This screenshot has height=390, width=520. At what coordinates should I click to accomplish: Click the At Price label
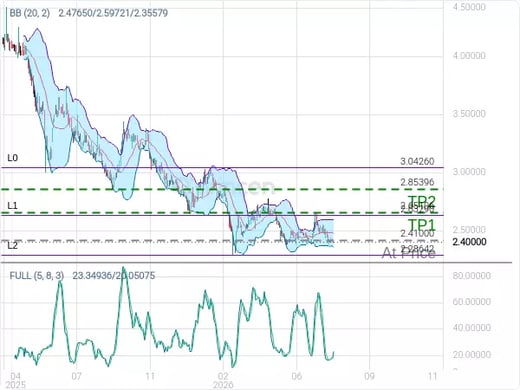pos(408,254)
